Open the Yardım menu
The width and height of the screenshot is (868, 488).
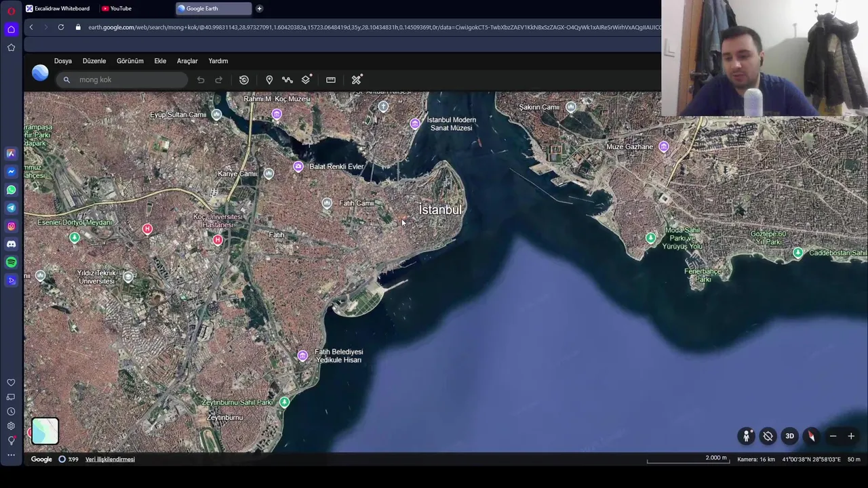pos(218,61)
